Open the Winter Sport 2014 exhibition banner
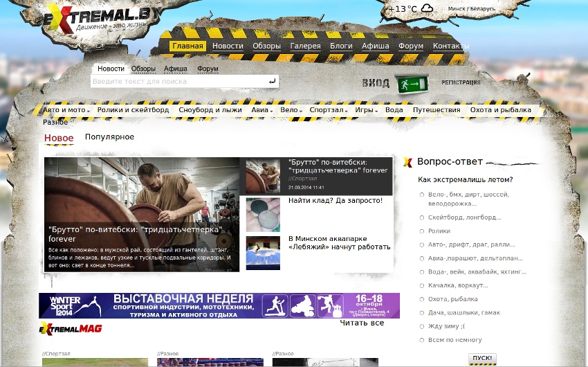The height and width of the screenshot is (367, 588). pyautogui.click(x=219, y=305)
